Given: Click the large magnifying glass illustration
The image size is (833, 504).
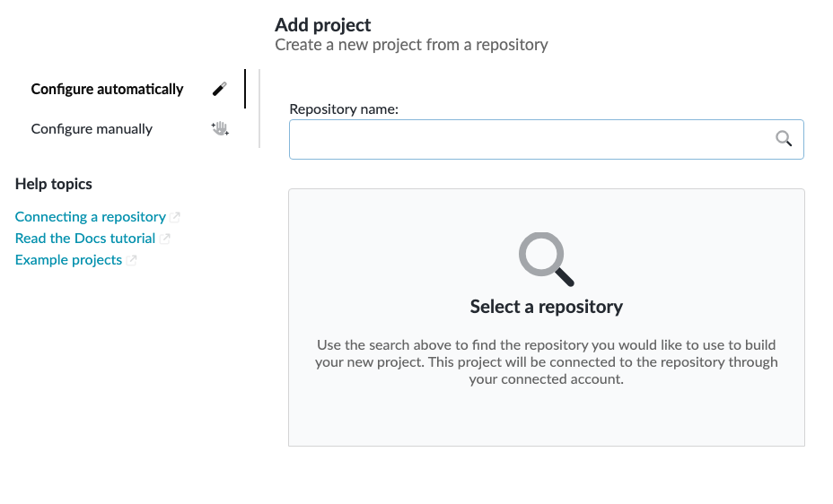Looking at the screenshot, I should (546, 260).
